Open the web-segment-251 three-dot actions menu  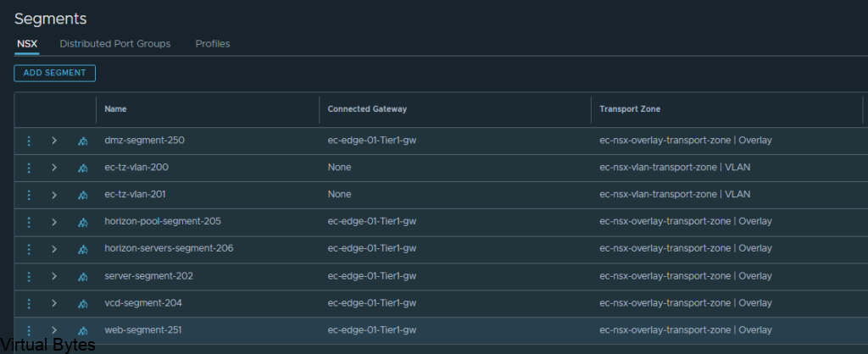(30, 330)
